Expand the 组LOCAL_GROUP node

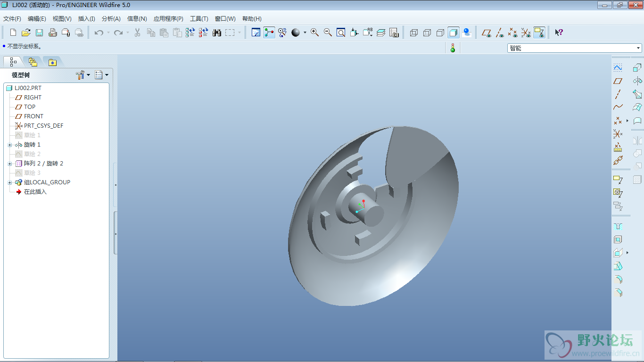pos(9,182)
